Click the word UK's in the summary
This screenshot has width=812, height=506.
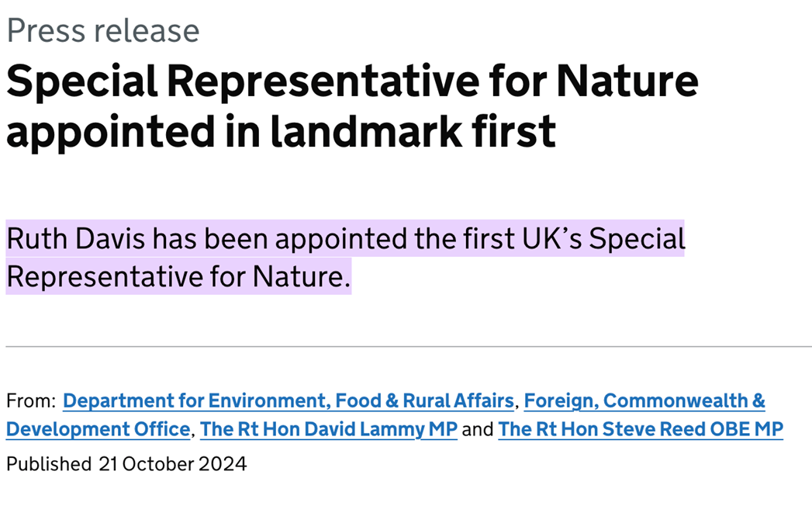tap(551, 239)
